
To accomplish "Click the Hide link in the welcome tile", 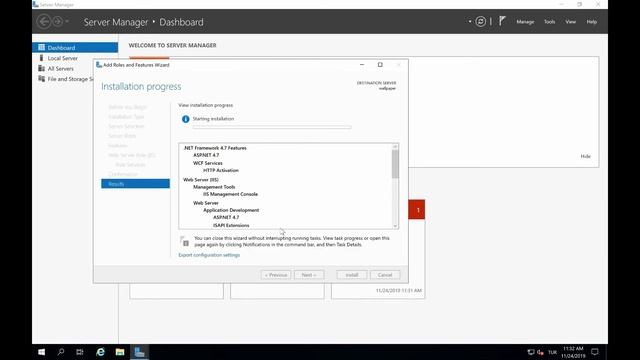I will [585, 156].
